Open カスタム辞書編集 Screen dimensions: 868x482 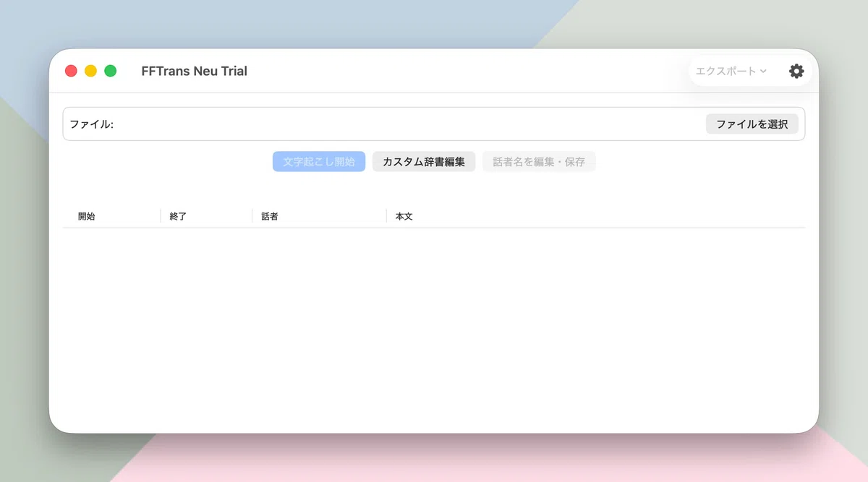pyautogui.click(x=424, y=161)
